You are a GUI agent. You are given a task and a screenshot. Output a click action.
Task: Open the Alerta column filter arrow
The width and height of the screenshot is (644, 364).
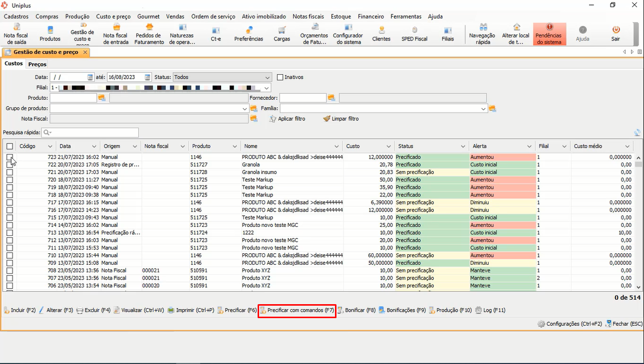coord(529,147)
